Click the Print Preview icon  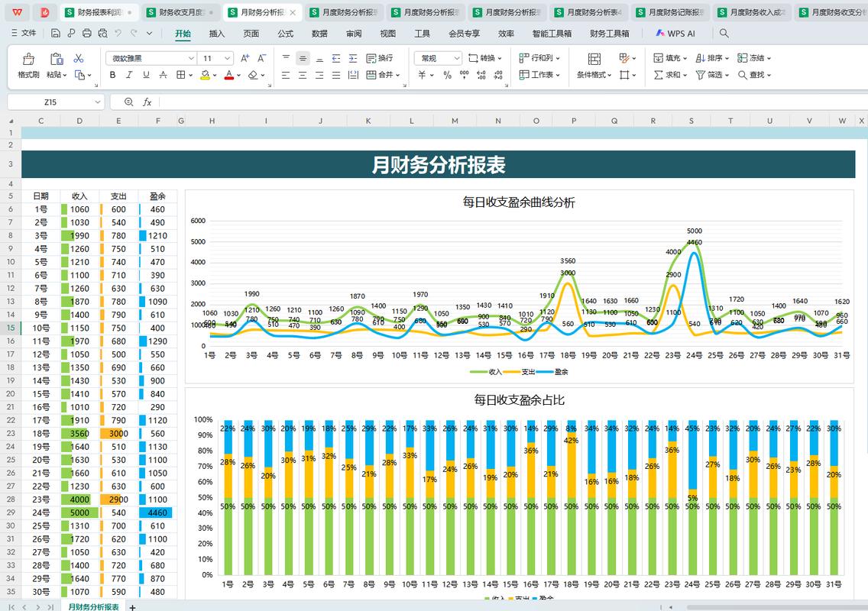pos(102,33)
